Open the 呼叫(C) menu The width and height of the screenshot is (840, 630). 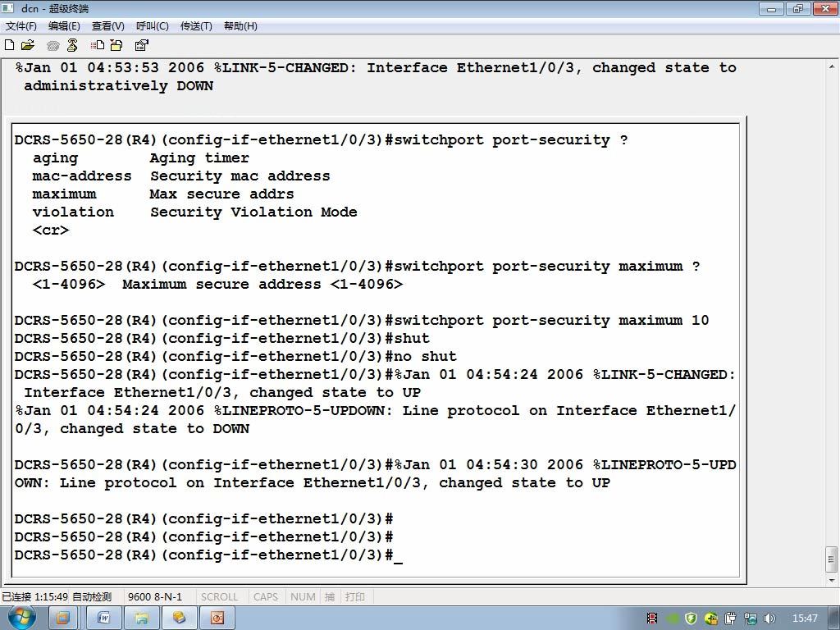pos(153,26)
